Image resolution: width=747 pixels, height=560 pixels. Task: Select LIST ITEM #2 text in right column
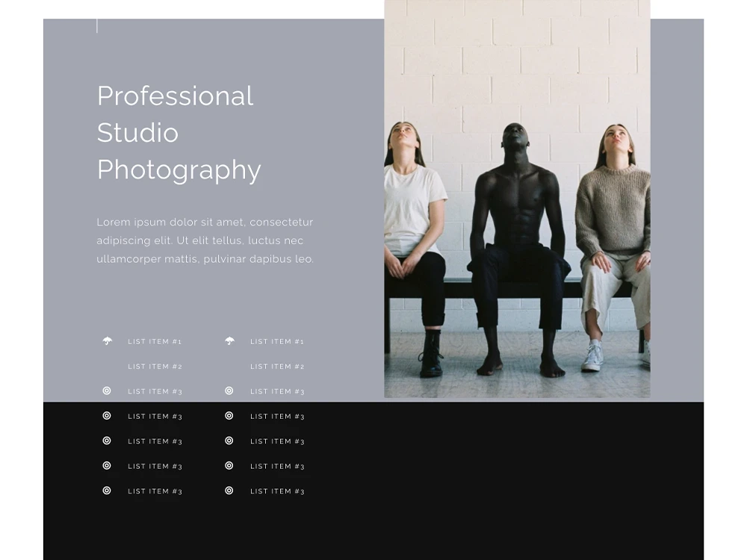click(277, 366)
